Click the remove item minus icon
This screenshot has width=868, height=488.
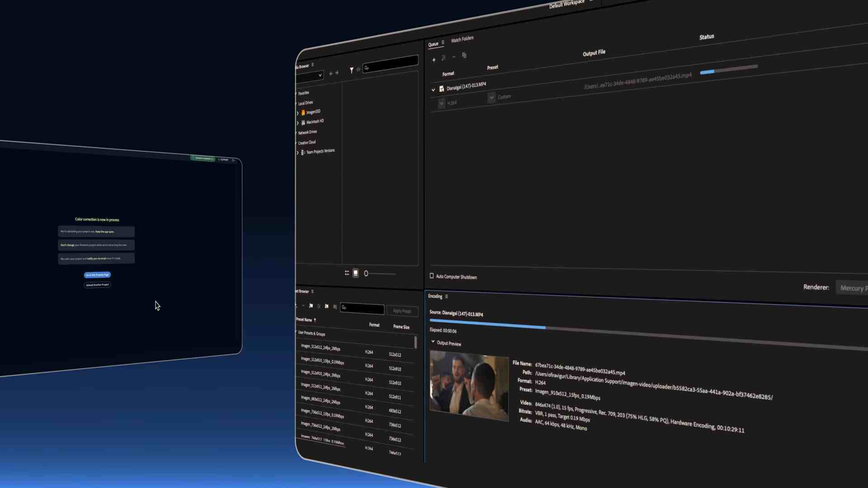point(454,57)
